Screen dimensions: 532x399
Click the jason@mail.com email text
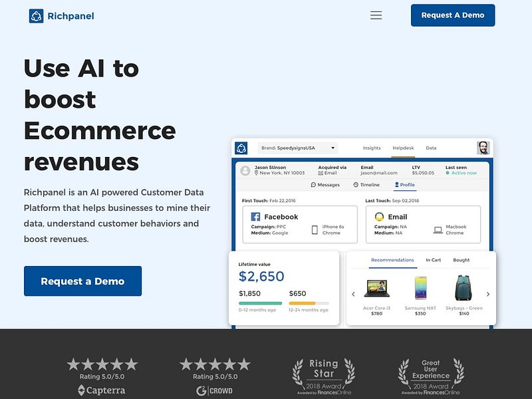(x=378, y=173)
